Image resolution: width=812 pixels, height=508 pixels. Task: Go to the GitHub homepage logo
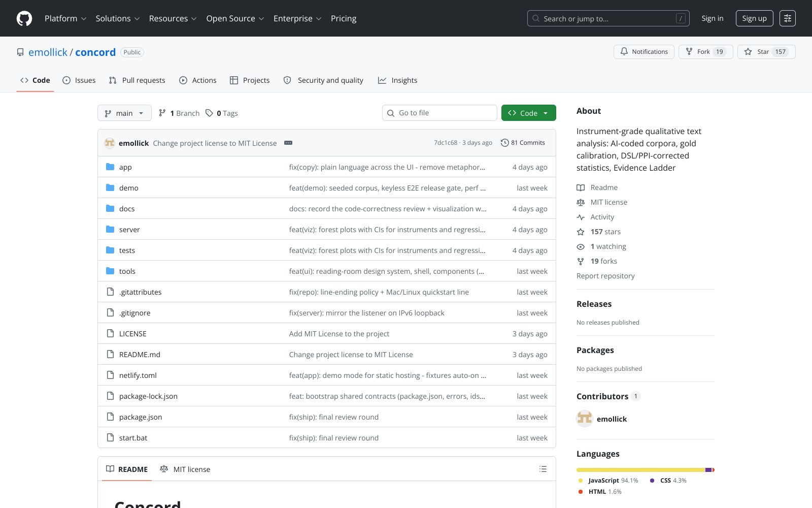tap(24, 18)
